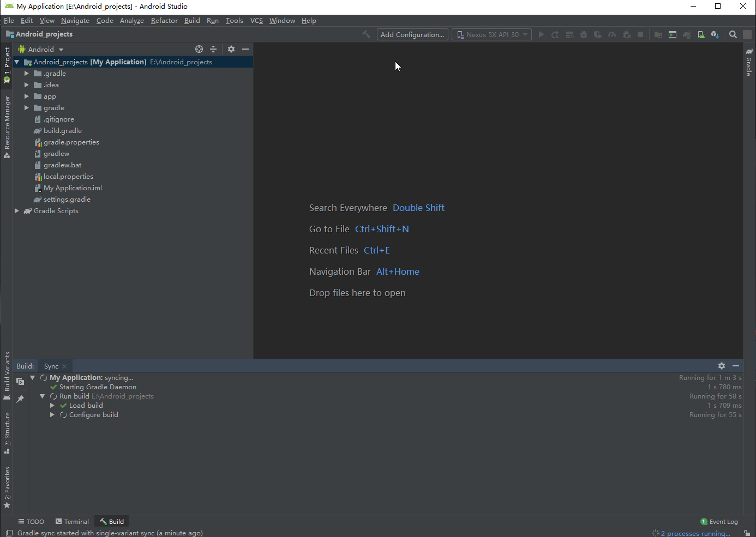
Task: Hide the Build panel with minus icon
Action: 736,366
